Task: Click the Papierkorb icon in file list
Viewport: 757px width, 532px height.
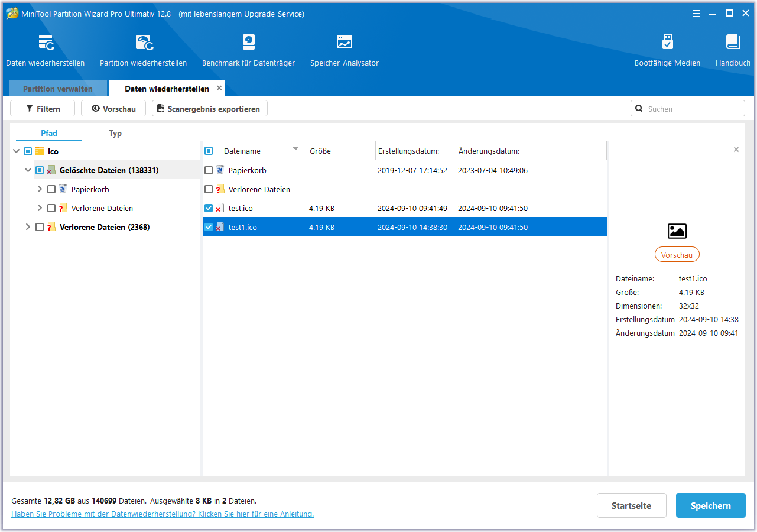Action: pyautogui.click(x=220, y=170)
